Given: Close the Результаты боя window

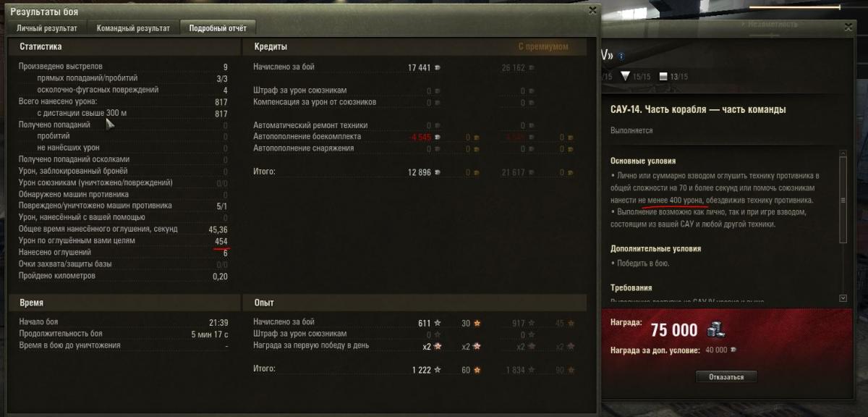Looking at the screenshot, I should pyautogui.click(x=593, y=10).
